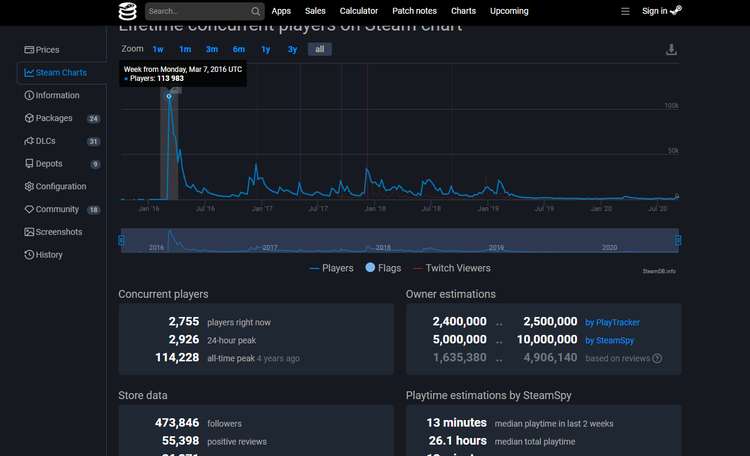Click the Screenshots image icon
This screenshot has height=456, width=750.
click(29, 232)
